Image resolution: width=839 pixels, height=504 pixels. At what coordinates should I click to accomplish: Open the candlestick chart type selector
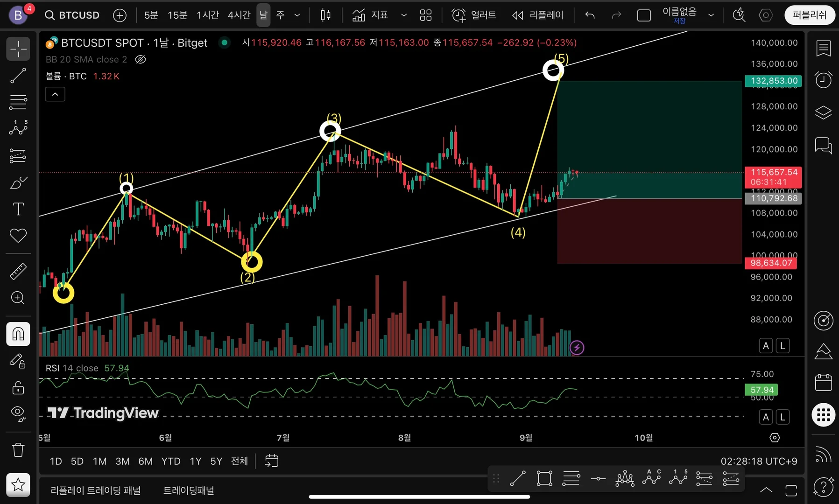(x=325, y=15)
